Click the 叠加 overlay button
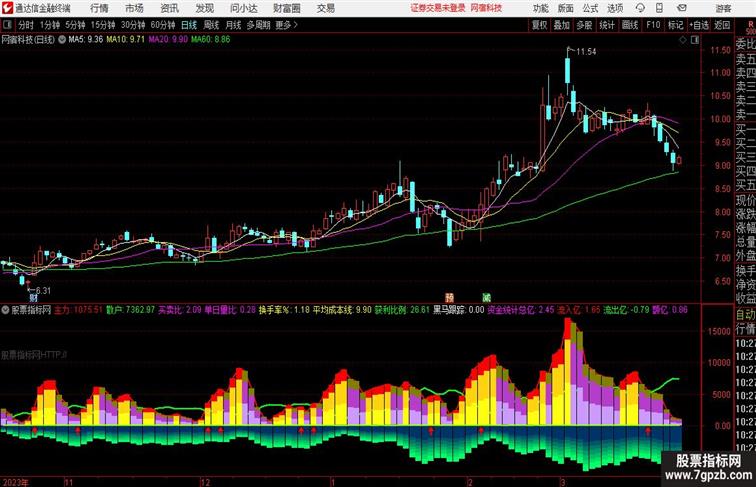The width and height of the screenshot is (756, 487). pyautogui.click(x=562, y=25)
